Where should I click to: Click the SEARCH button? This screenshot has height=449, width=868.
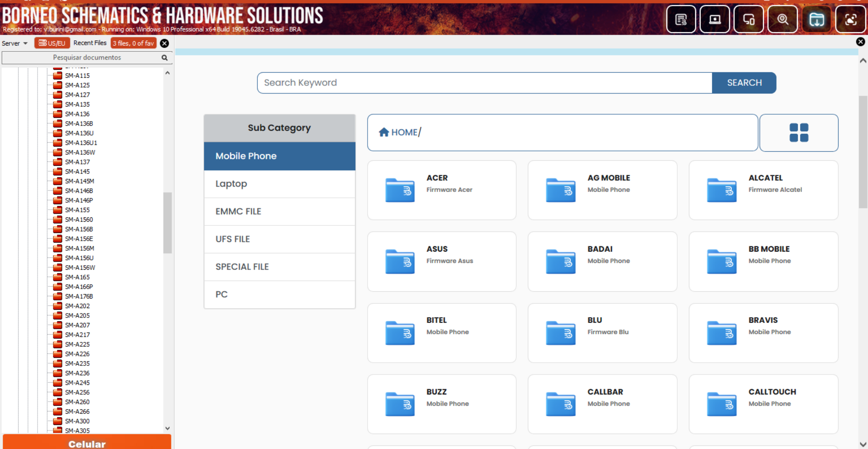click(x=744, y=83)
